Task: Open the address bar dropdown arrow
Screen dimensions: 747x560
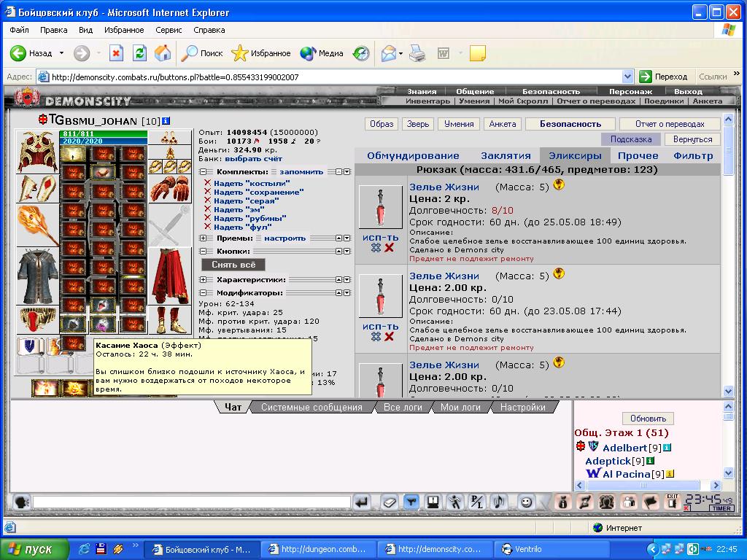Action: [x=627, y=76]
